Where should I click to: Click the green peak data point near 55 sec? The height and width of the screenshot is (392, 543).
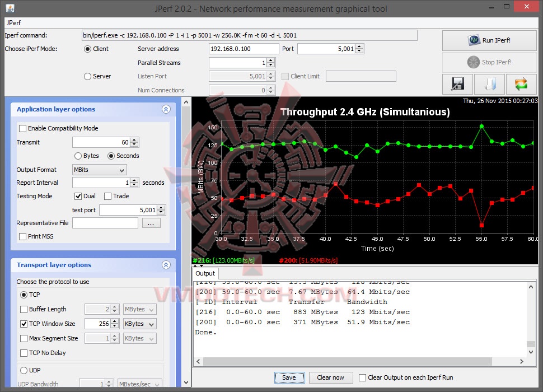[481, 127]
